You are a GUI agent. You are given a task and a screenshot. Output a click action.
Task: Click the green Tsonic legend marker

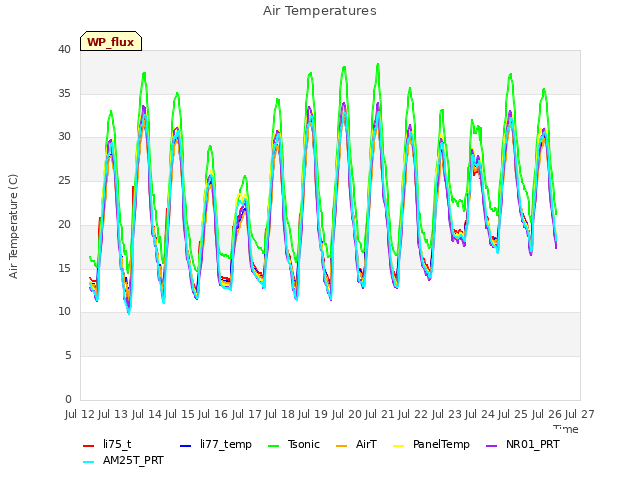tap(274, 445)
